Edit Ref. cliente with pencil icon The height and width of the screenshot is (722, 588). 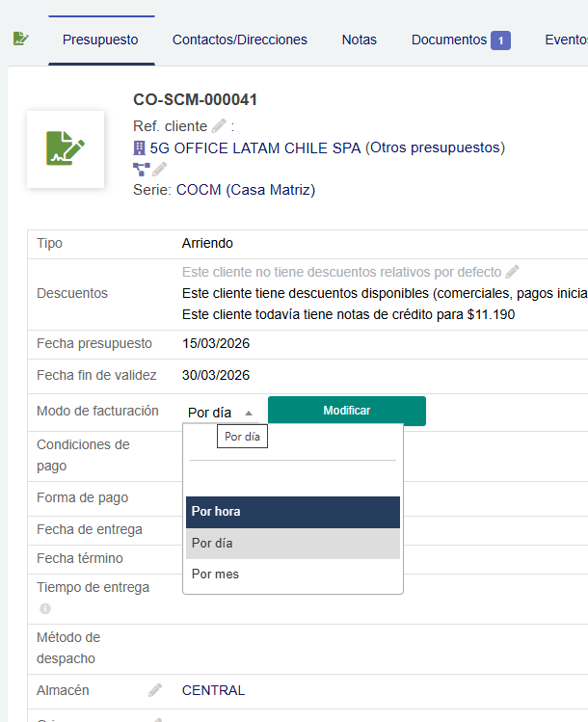pyautogui.click(x=219, y=125)
